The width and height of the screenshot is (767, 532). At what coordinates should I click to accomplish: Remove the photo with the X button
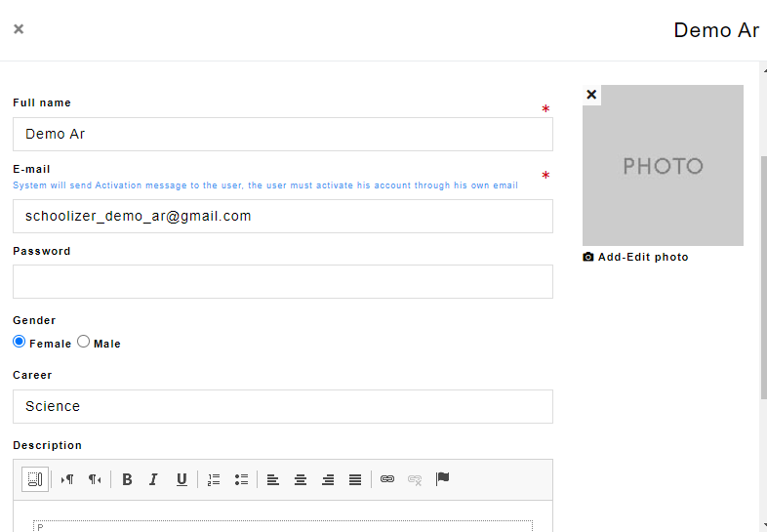pyautogui.click(x=591, y=95)
